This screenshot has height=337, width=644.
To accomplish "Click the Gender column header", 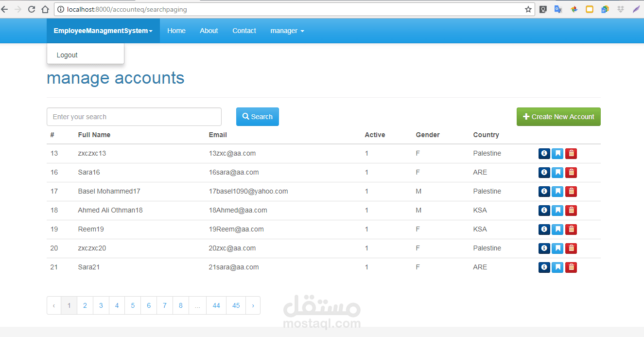I will tap(428, 135).
